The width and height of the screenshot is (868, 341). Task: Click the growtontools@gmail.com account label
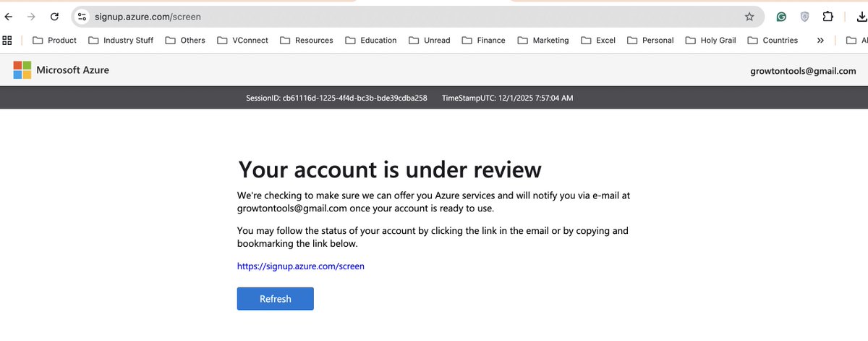click(x=804, y=70)
